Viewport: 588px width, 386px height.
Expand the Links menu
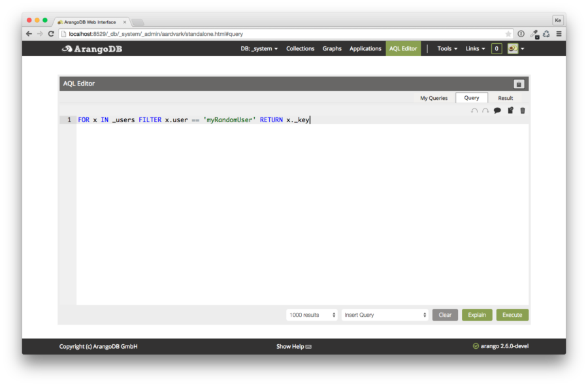475,49
